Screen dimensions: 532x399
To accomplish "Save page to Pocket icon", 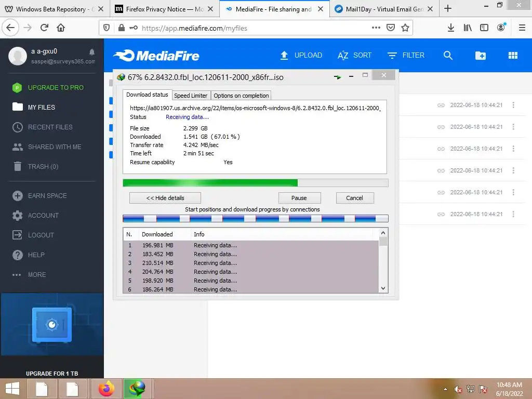I will (391, 28).
